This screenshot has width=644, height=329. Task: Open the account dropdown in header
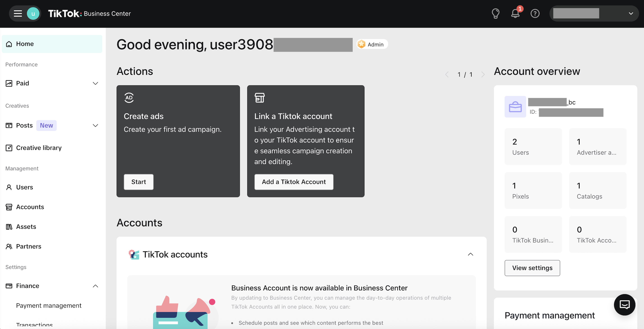[x=630, y=14]
